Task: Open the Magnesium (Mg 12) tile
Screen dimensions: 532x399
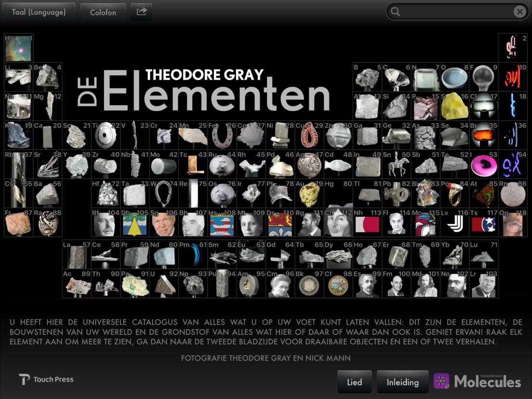Action: pos(48,106)
